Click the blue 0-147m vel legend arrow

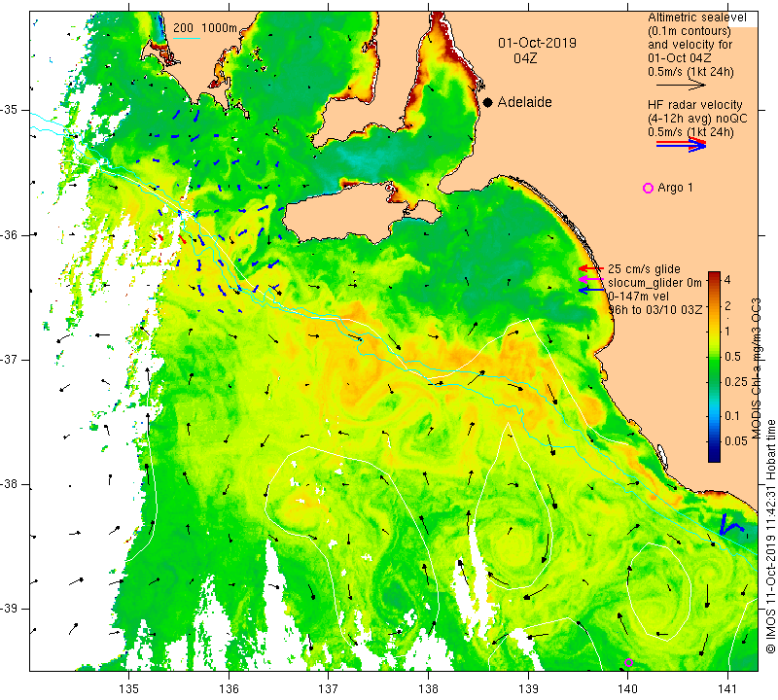(591, 290)
